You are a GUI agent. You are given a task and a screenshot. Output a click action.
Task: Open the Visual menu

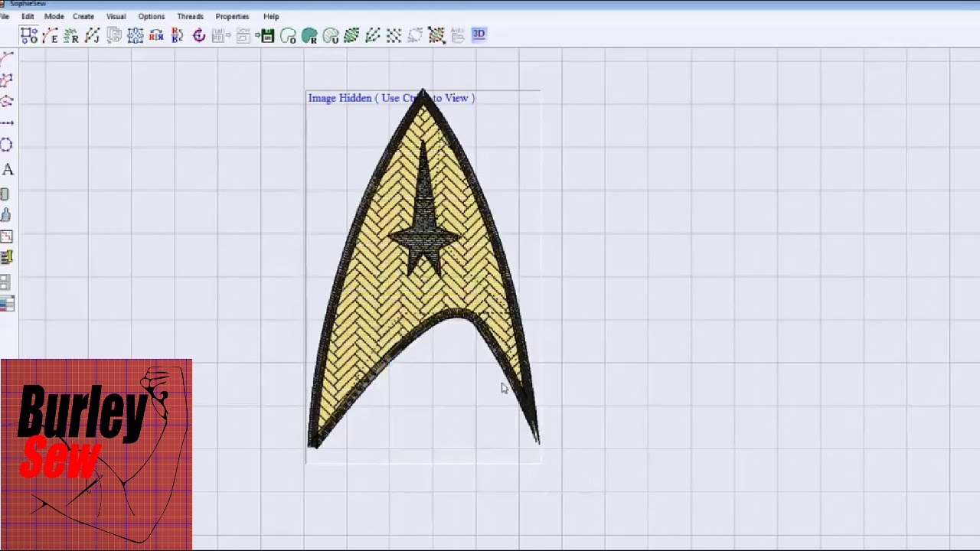click(x=116, y=16)
